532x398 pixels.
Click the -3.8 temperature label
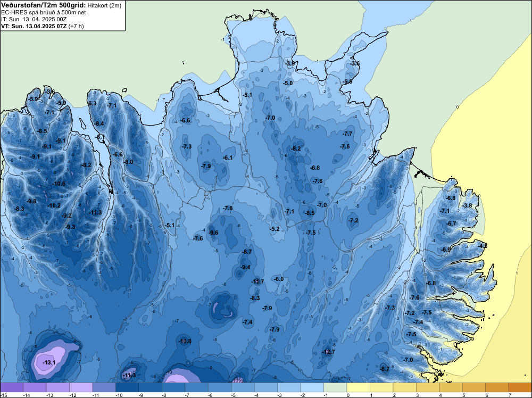467,205
